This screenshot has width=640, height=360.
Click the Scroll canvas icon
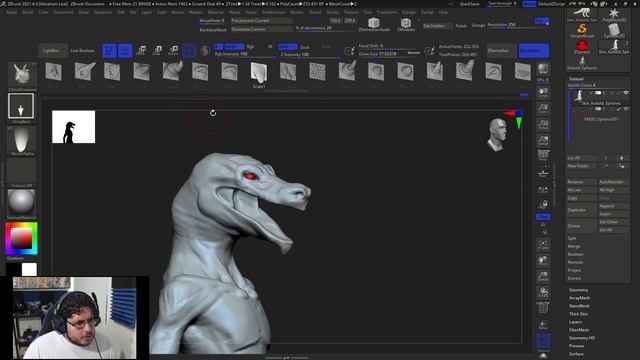(x=543, y=93)
